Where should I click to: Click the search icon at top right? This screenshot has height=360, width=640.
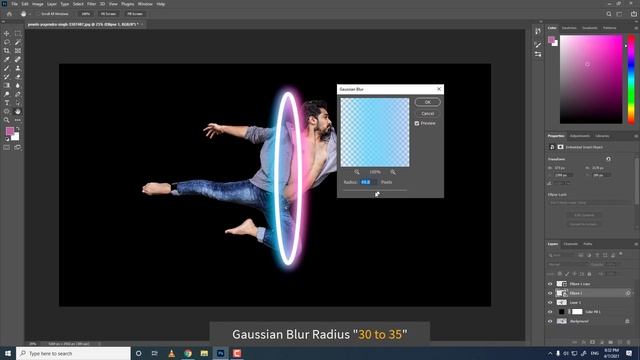[x=609, y=14]
